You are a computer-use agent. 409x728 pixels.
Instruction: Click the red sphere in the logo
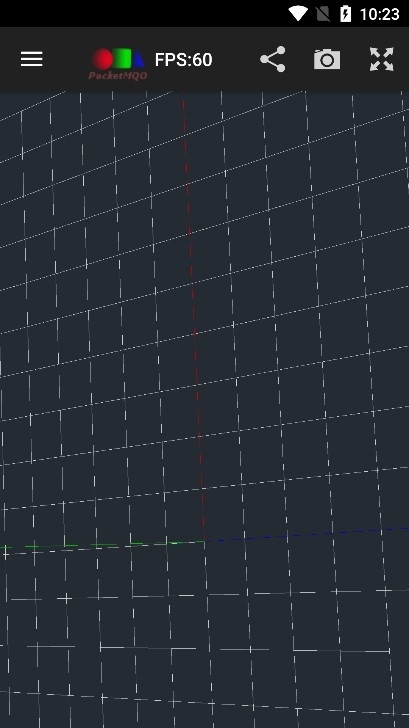pos(102,59)
